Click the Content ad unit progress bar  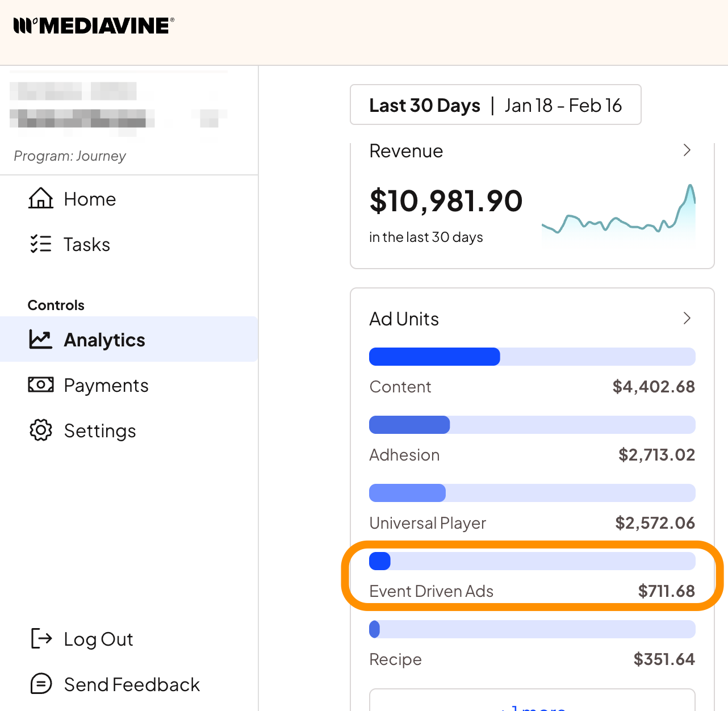[532, 357]
